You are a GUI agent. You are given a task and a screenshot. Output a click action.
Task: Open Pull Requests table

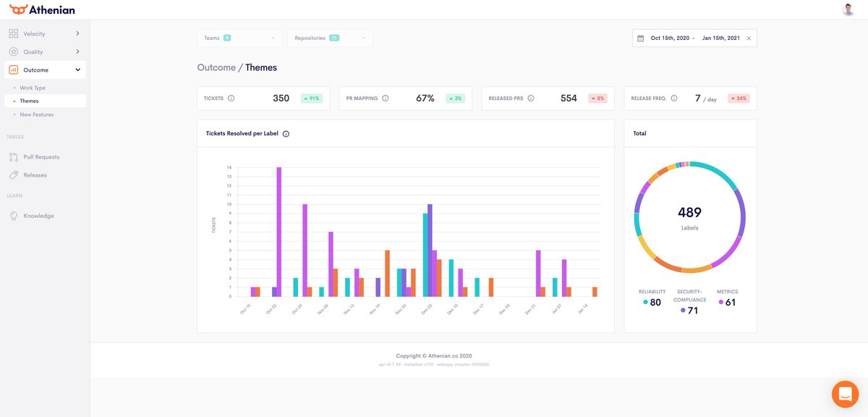point(41,157)
